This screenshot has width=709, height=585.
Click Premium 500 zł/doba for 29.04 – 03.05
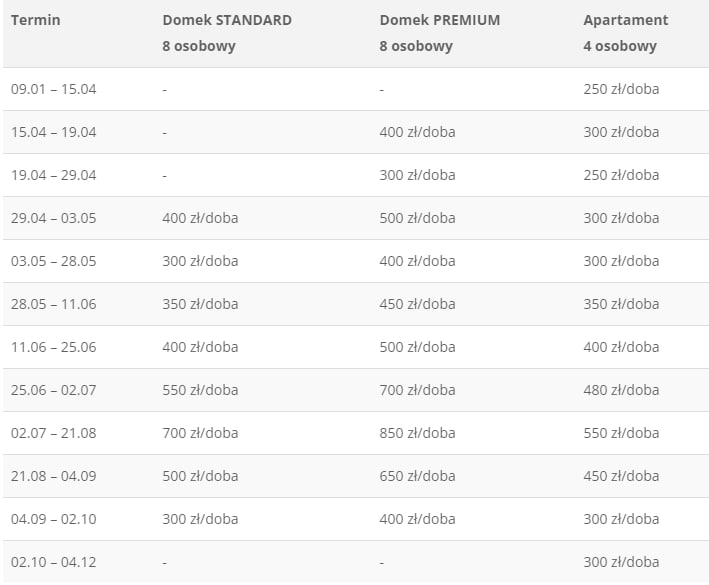(417, 218)
